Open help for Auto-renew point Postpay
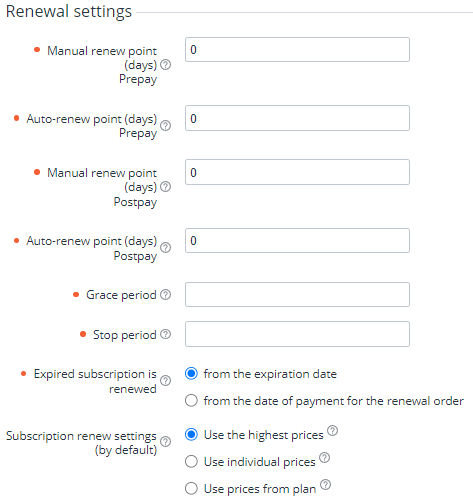This screenshot has height=502, width=473. [x=165, y=248]
